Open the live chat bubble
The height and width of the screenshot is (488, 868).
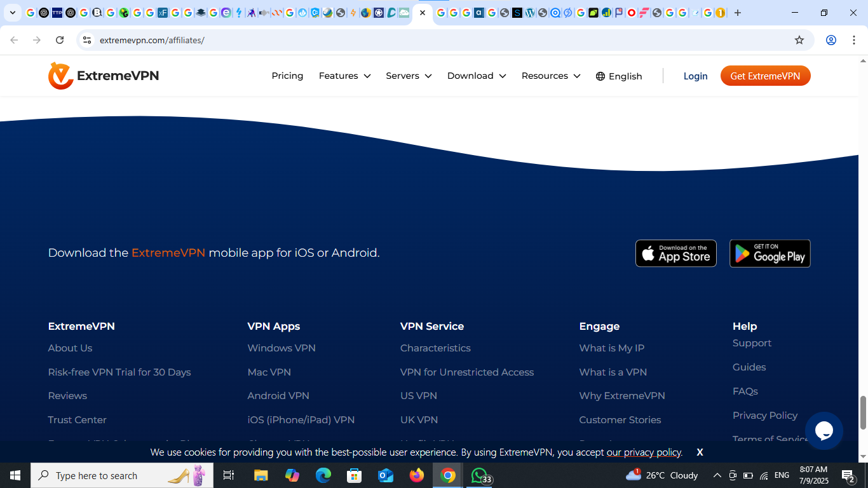[824, 431]
